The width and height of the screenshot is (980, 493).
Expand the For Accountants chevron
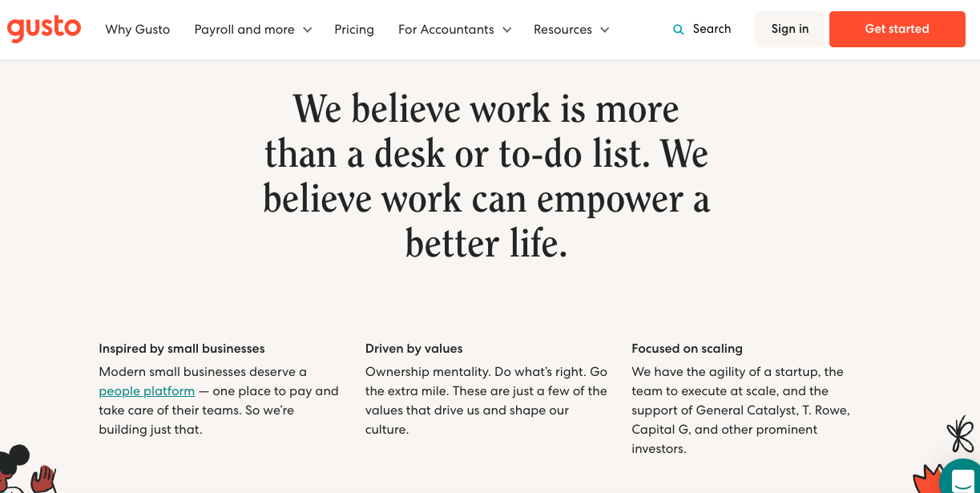coord(506,30)
